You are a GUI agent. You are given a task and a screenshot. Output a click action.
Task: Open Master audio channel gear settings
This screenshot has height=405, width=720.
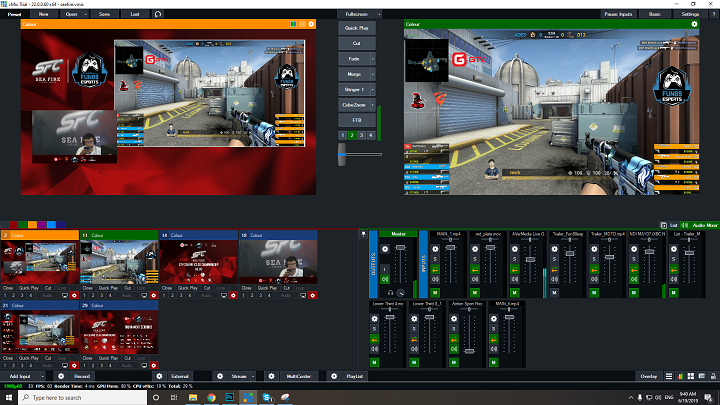(385, 249)
